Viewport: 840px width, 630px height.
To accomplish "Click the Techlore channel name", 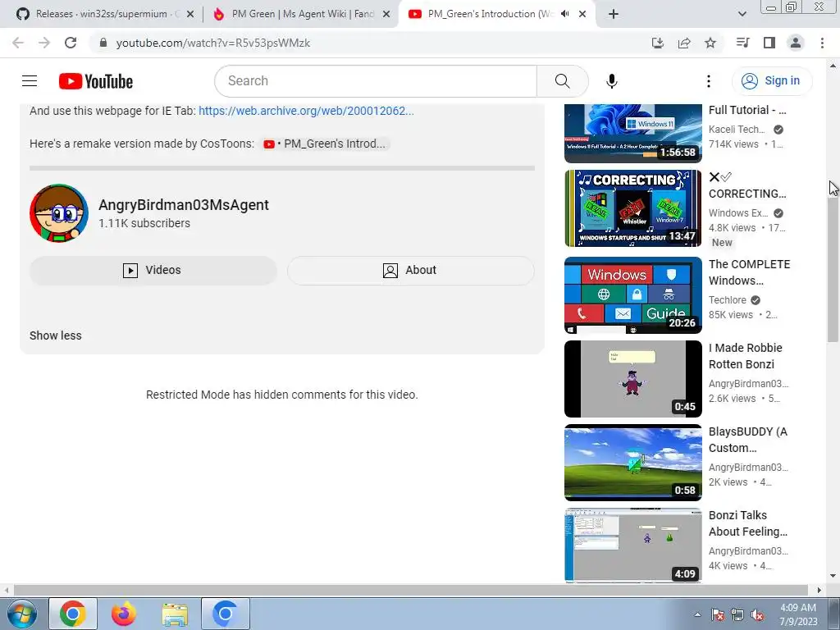I will coord(727,300).
